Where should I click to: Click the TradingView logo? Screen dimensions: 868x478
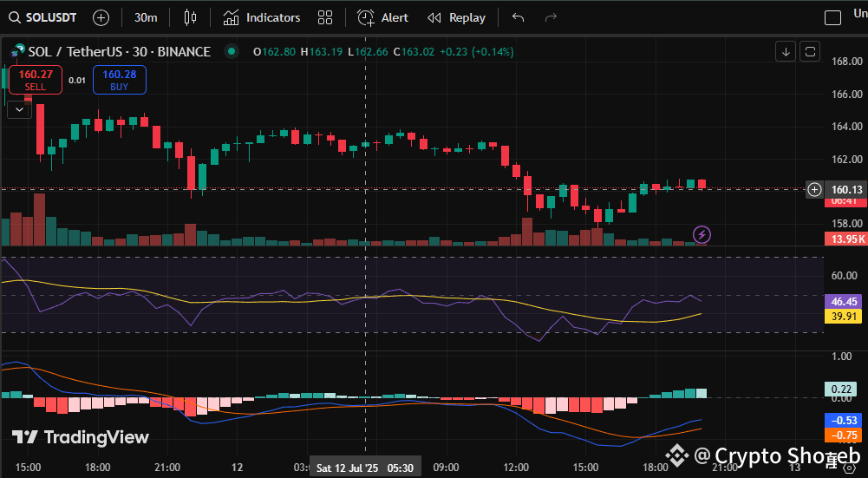pos(80,437)
